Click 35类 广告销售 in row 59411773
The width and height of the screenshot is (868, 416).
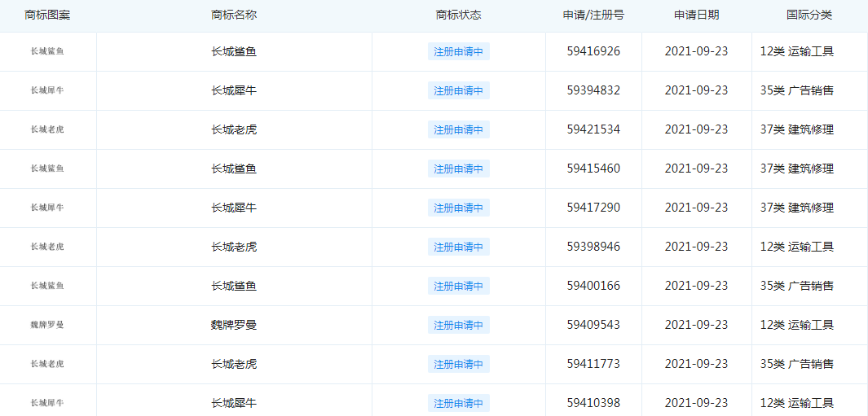pyautogui.click(x=797, y=364)
